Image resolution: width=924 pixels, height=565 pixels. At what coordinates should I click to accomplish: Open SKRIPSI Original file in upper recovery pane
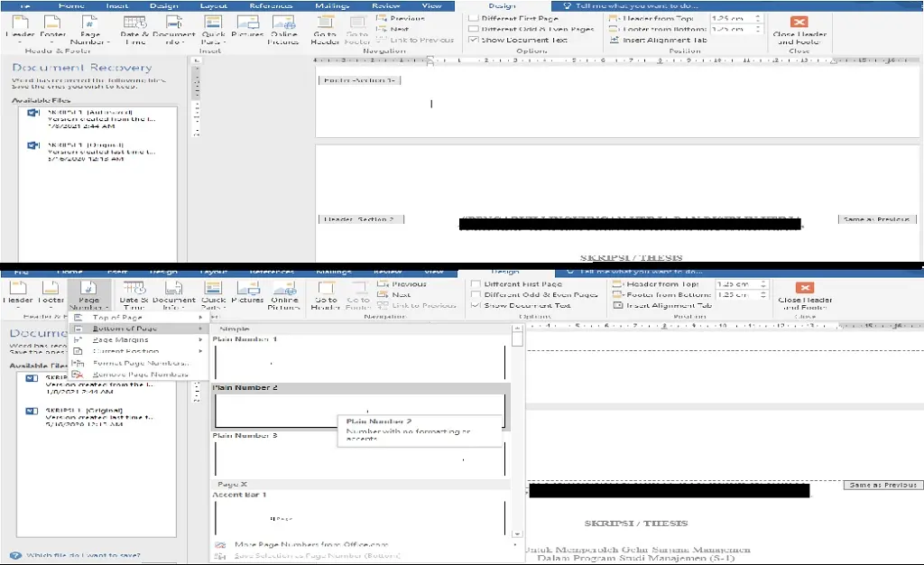click(x=97, y=152)
